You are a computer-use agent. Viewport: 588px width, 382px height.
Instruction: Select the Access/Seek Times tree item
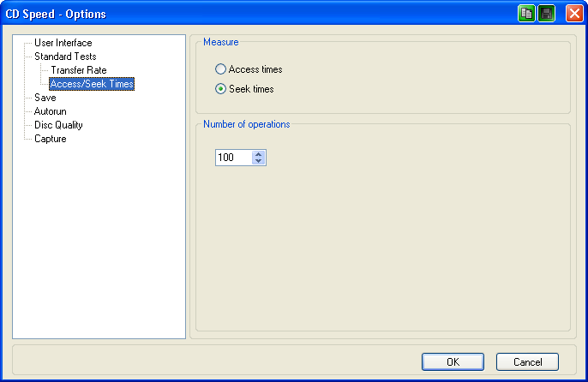pyautogui.click(x=92, y=84)
